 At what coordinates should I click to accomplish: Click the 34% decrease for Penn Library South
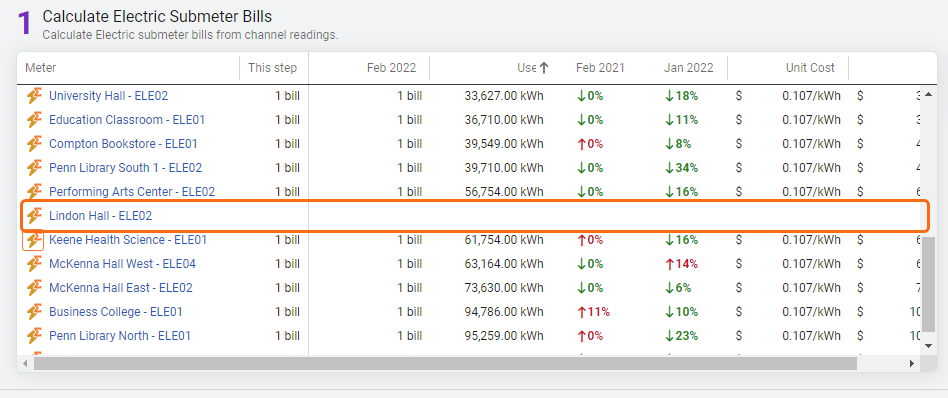(x=681, y=168)
